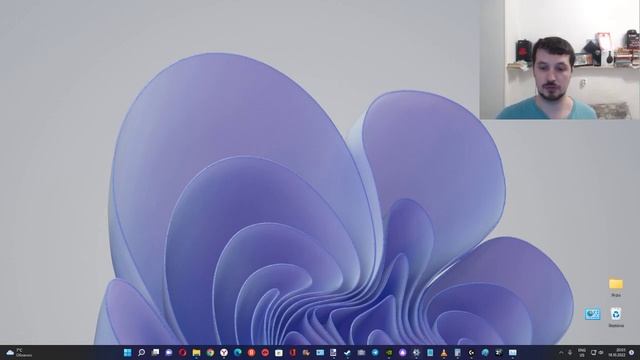Launch Google Chrome from taskbar

tap(210, 353)
